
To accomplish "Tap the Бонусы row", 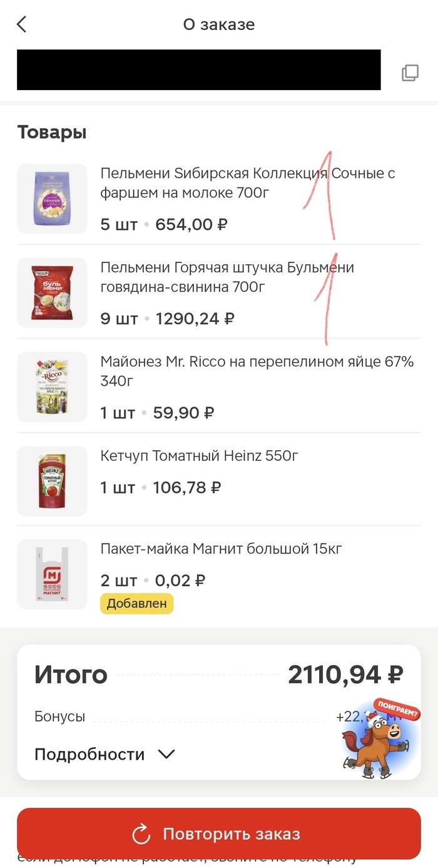I will 60,716.
